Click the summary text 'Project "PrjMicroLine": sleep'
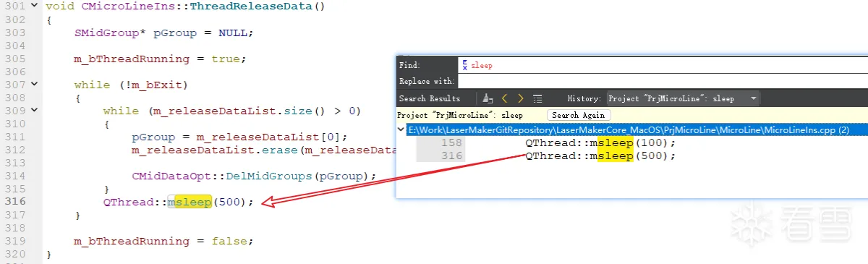This screenshot has width=868, height=264. (460, 115)
